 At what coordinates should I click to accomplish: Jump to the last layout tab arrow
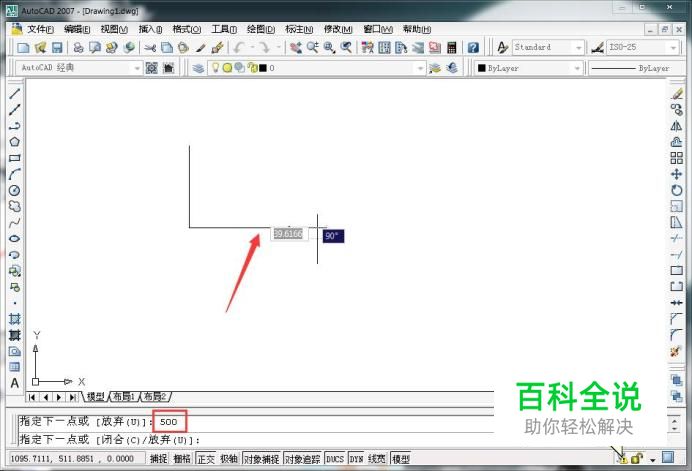[x=72, y=397]
